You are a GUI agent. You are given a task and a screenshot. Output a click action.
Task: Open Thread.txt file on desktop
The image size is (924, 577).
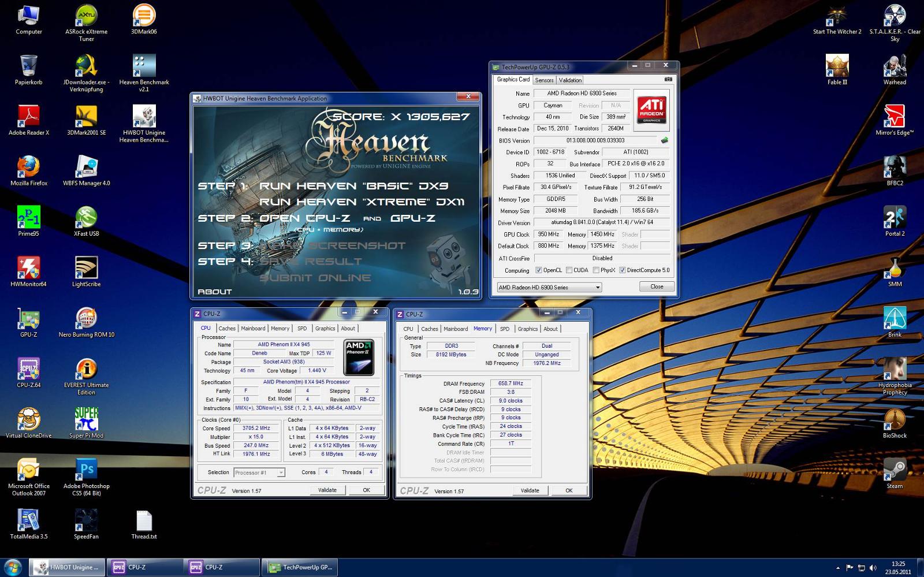point(144,524)
